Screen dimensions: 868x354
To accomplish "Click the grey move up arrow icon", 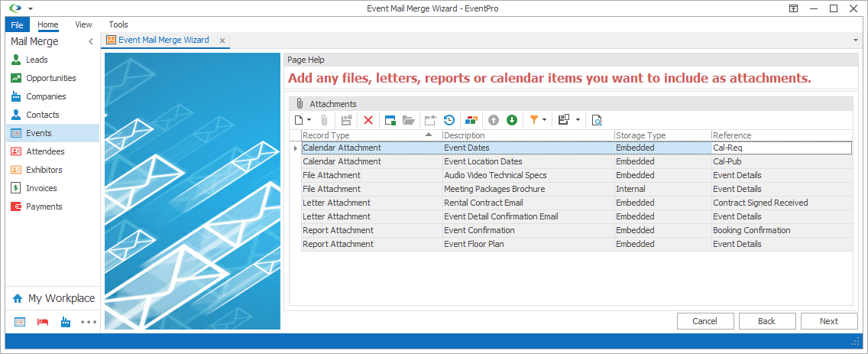I will pyautogui.click(x=494, y=120).
